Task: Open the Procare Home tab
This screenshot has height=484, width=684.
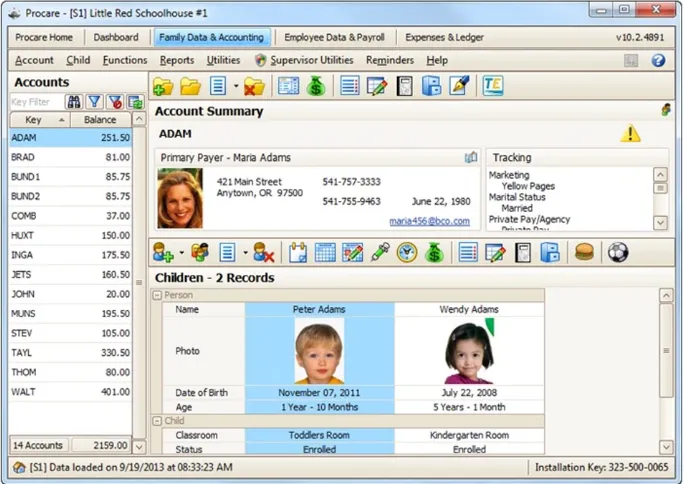Action: (44, 37)
